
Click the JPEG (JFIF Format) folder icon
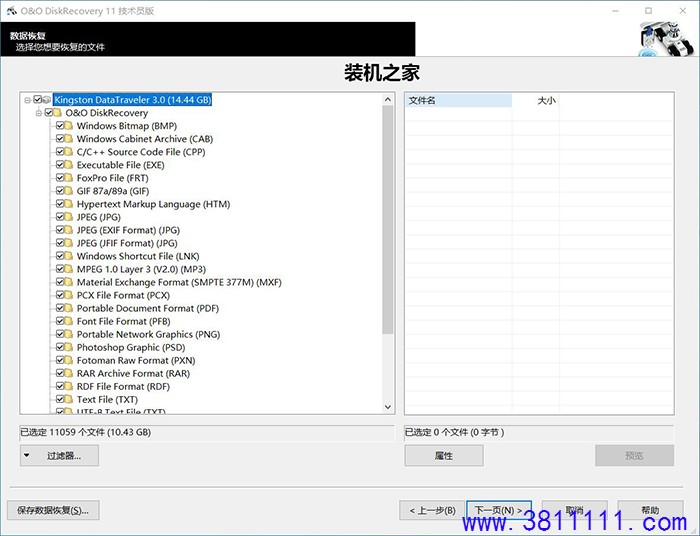[x=68, y=243]
